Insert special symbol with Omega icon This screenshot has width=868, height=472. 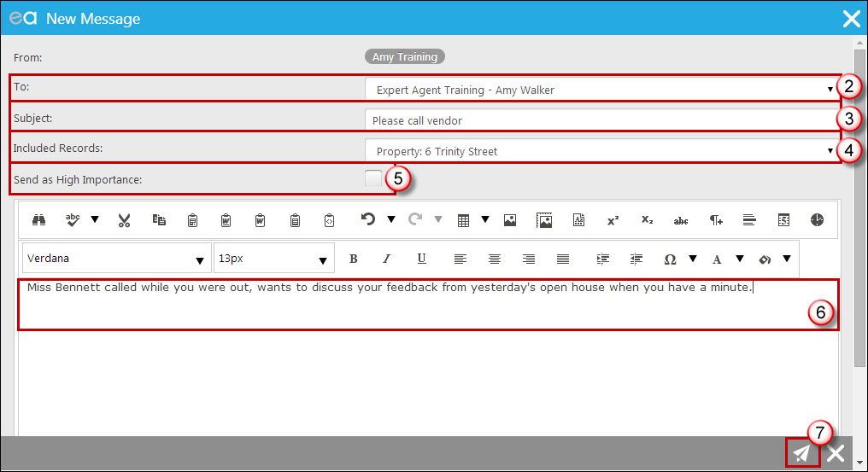(670, 259)
